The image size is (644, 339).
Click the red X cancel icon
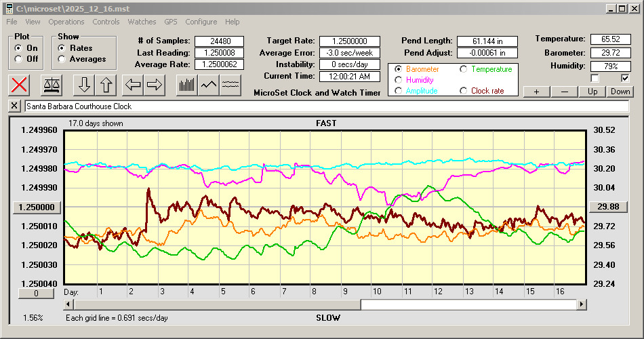[20, 85]
